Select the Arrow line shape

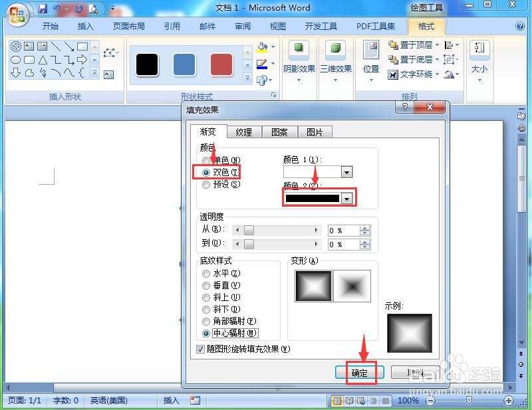point(69,46)
